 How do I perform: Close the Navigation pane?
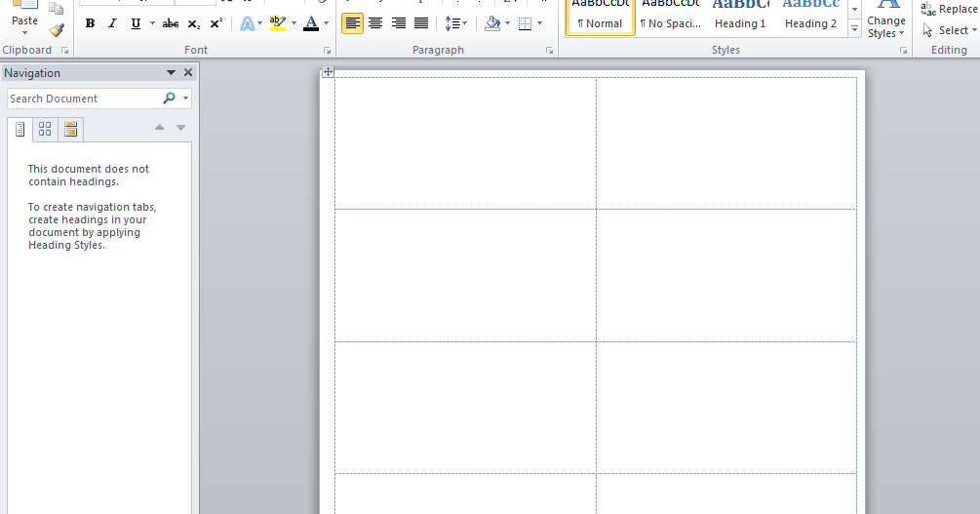coord(187,72)
